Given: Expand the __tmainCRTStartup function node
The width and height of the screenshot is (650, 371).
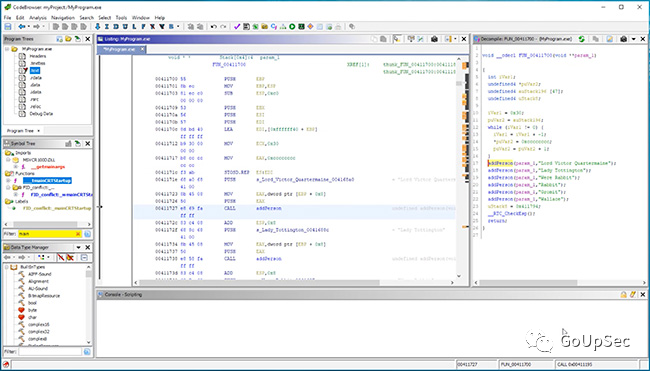Looking at the screenshot, I should pyautogui.click(x=8, y=181).
